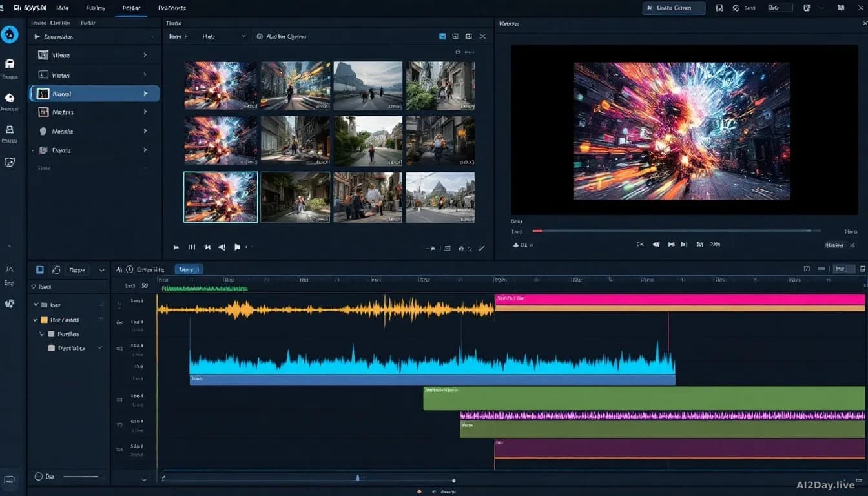868x496 pixels.
Task: Select the pink clip on the timeline
Action: (680, 300)
